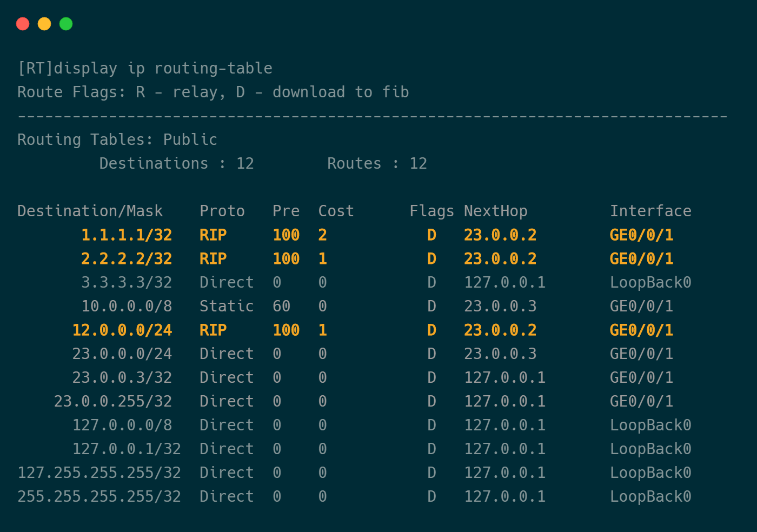Click next hop 23.0.0.3 of static route

(x=500, y=307)
